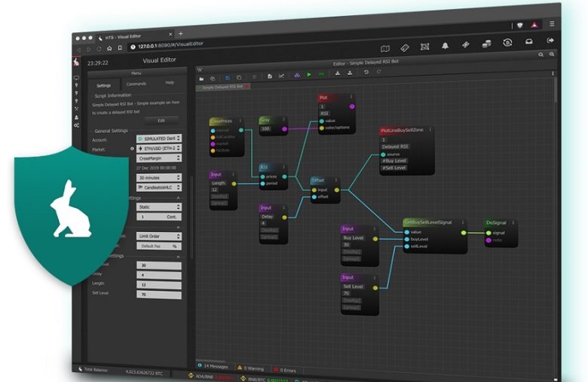This screenshot has width=588, height=382.
Task: Click the Length value 12 field
Action: (159, 285)
